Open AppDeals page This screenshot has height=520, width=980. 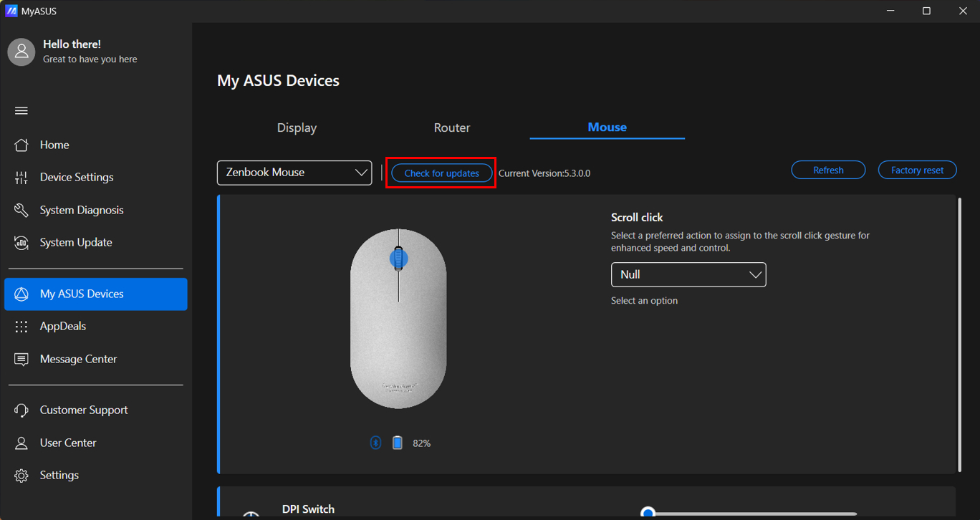coord(96,326)
